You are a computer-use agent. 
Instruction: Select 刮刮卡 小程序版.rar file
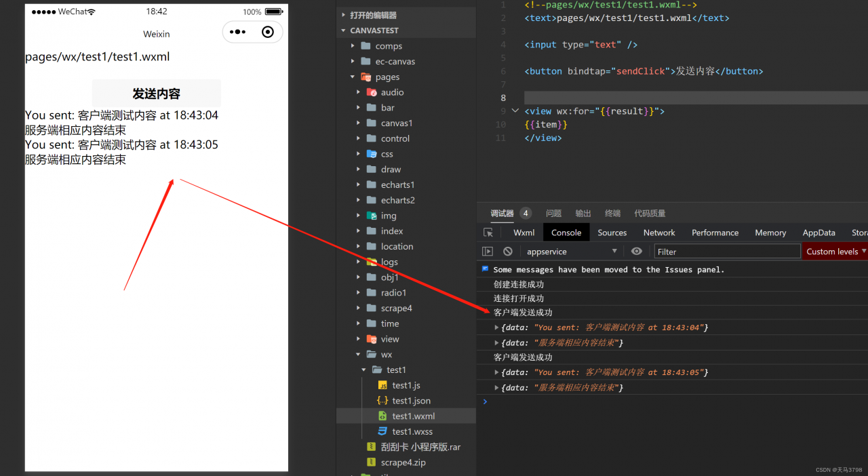(406, 447)
